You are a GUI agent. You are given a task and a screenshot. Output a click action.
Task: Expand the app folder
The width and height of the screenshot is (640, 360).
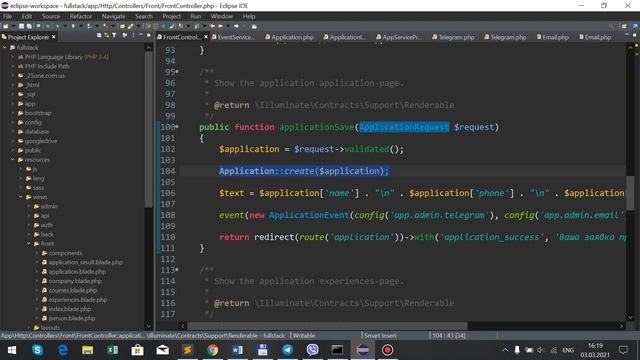click(13, 104)
